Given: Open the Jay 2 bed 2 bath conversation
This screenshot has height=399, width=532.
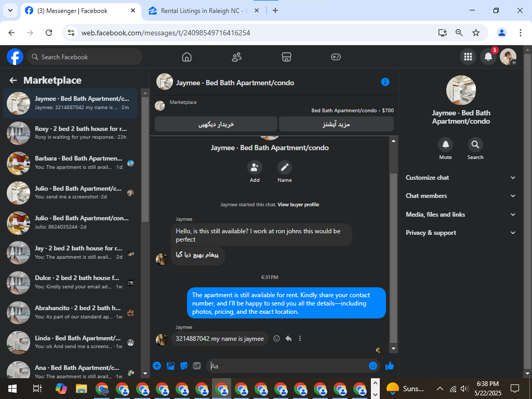Looking at the screenshot, I should coord(71,252).
